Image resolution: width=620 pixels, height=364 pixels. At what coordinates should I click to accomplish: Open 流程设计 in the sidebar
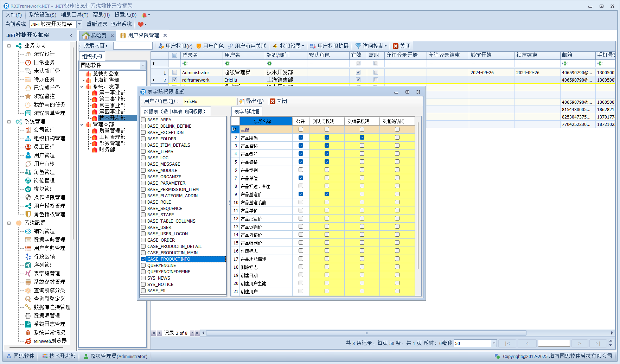44,54
